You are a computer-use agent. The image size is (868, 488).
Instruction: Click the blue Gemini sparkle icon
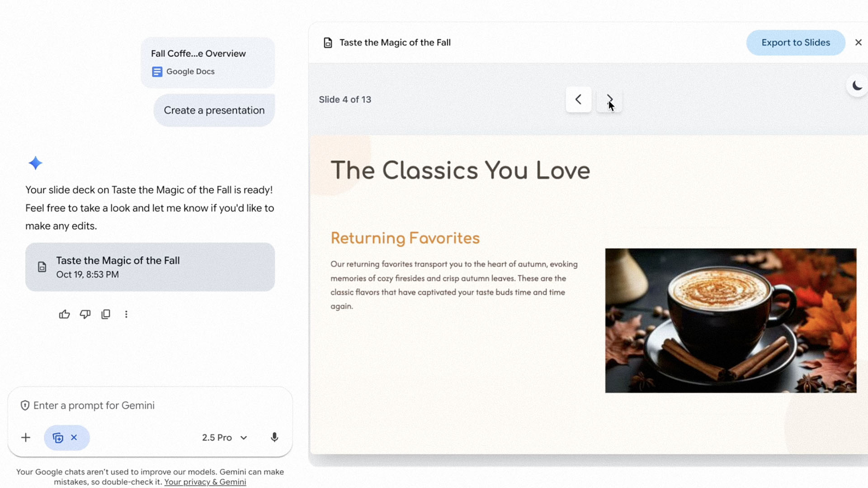pos(35,163)
